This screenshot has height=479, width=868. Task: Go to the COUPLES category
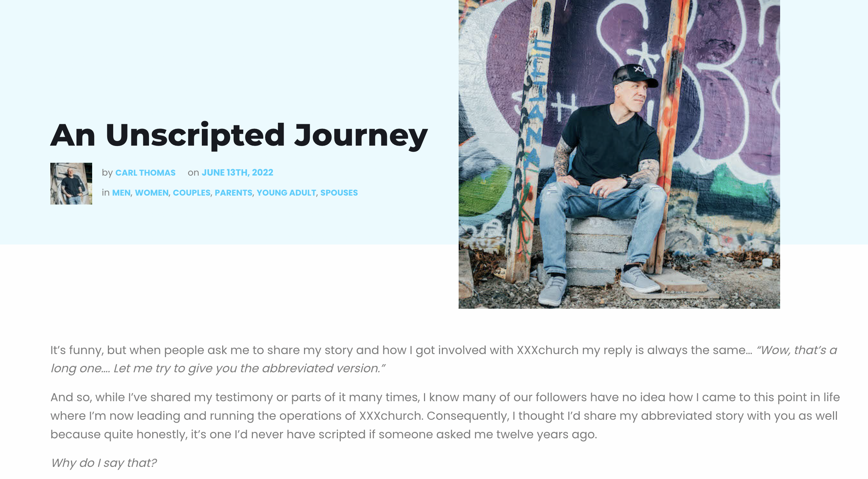[191, 193]
